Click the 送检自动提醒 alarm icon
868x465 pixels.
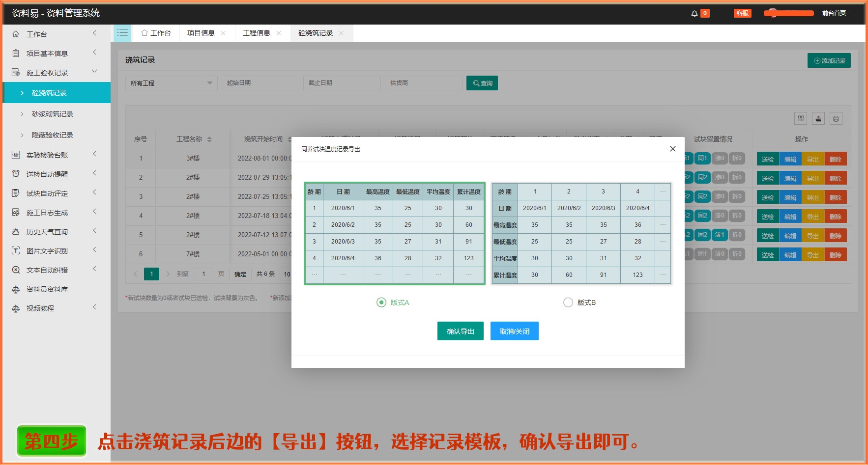(x=16, y=174)
